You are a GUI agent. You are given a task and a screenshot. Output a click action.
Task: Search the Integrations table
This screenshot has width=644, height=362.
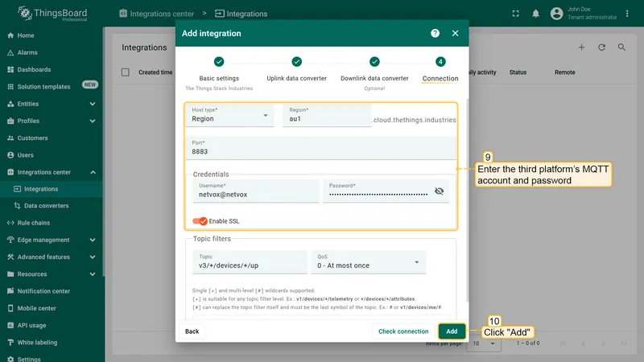621,47
